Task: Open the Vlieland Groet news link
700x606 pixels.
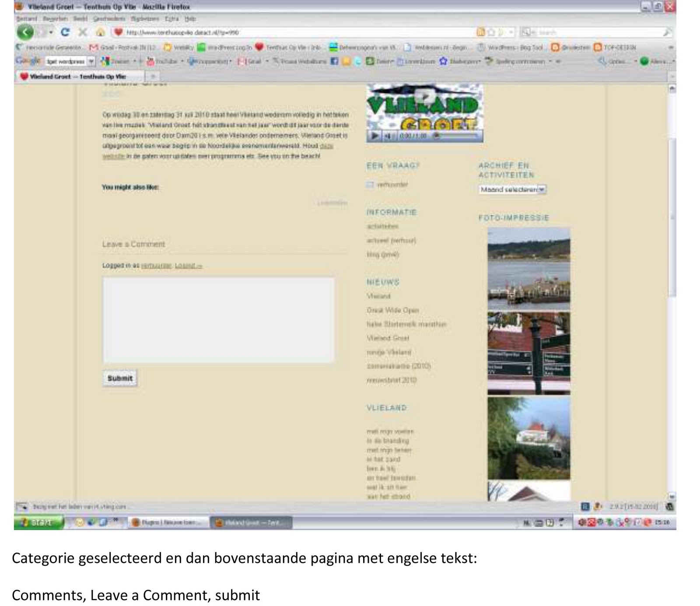Action: pos(388,338)
